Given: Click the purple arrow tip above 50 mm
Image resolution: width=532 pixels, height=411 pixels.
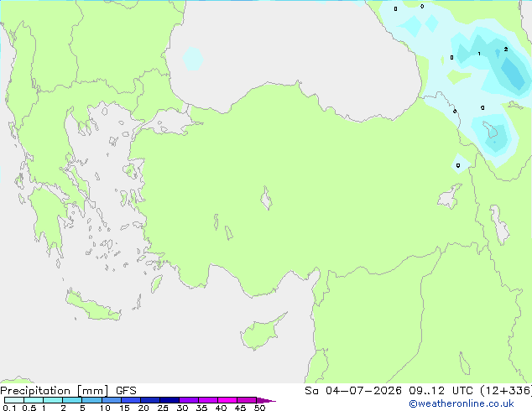Looking at the screenshot, I should point(266,400).
